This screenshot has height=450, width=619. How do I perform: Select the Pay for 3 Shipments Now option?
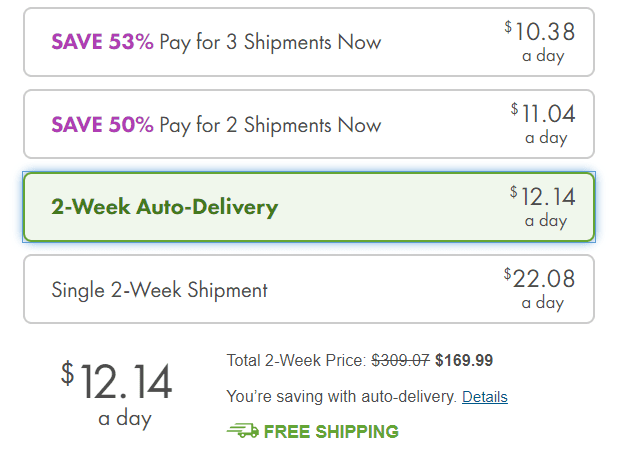pyautogui.click(x=309, y=42)
